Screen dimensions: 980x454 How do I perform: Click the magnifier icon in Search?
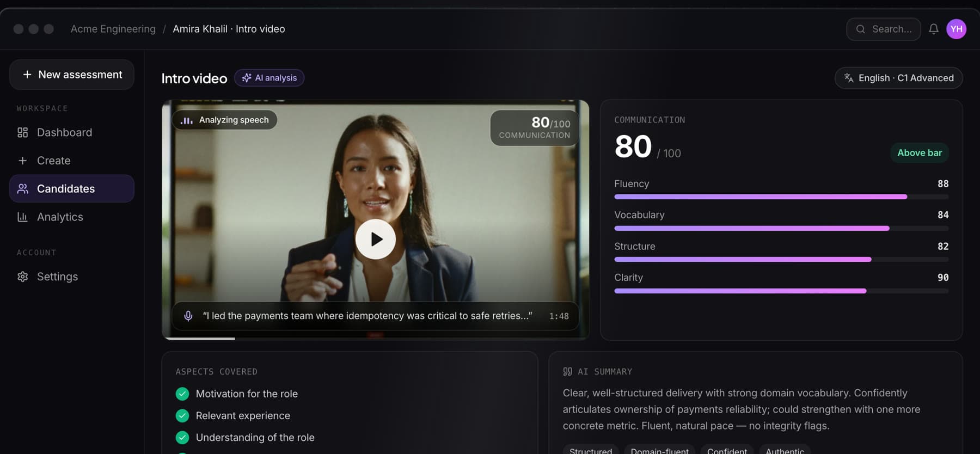[860, 29]
